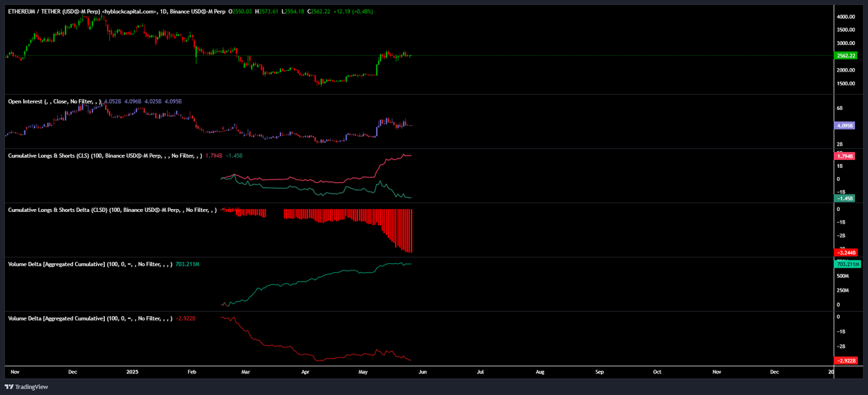Click the 2000.00 price axis label
Viewport: 868px width, 395px height.
click(x=846, y=70)
